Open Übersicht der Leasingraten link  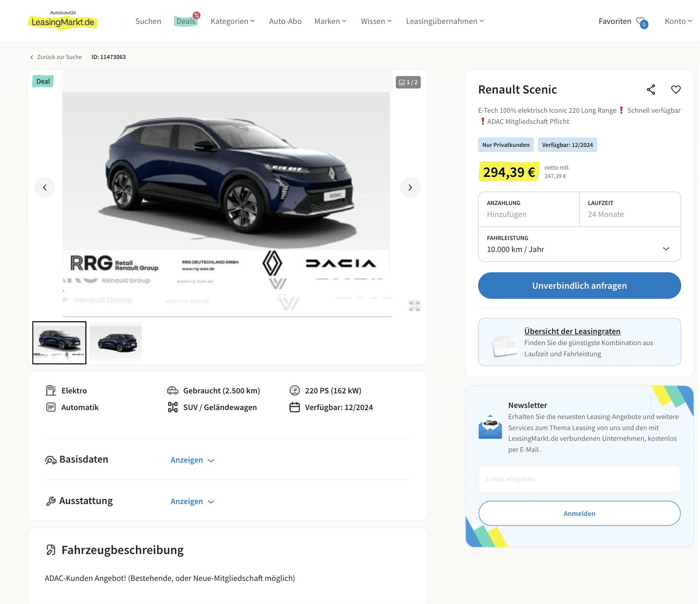[572, 331]
